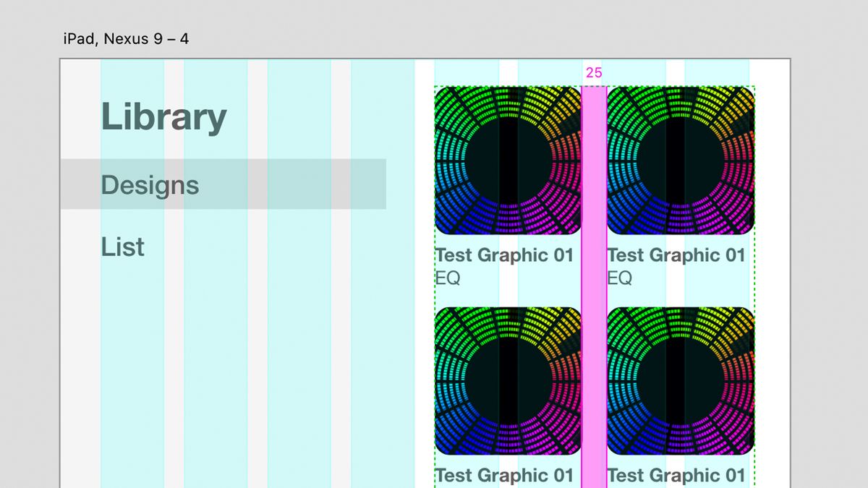Select the top-right circular EQ graphic icon
The image size is (868, 488).
680,163
